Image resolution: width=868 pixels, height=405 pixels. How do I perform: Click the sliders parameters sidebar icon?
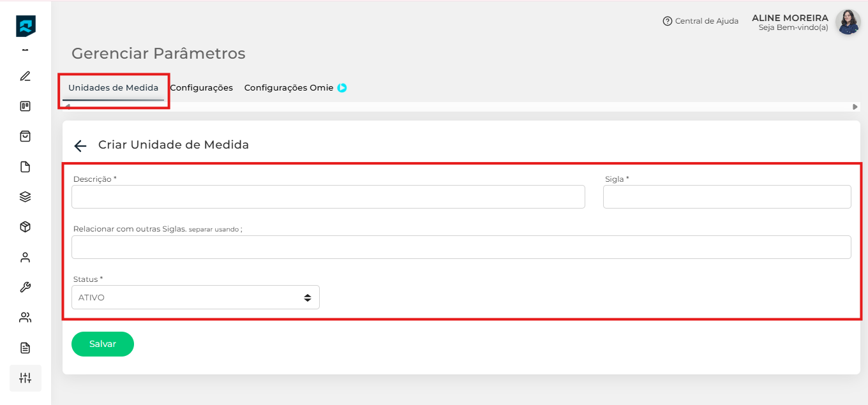click(x=25, y=378)
